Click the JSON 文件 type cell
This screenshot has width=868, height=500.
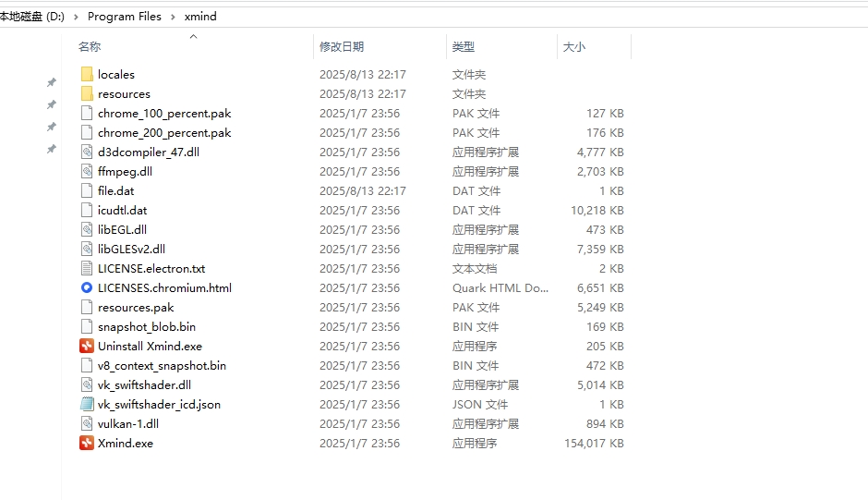tap(480, 404)
